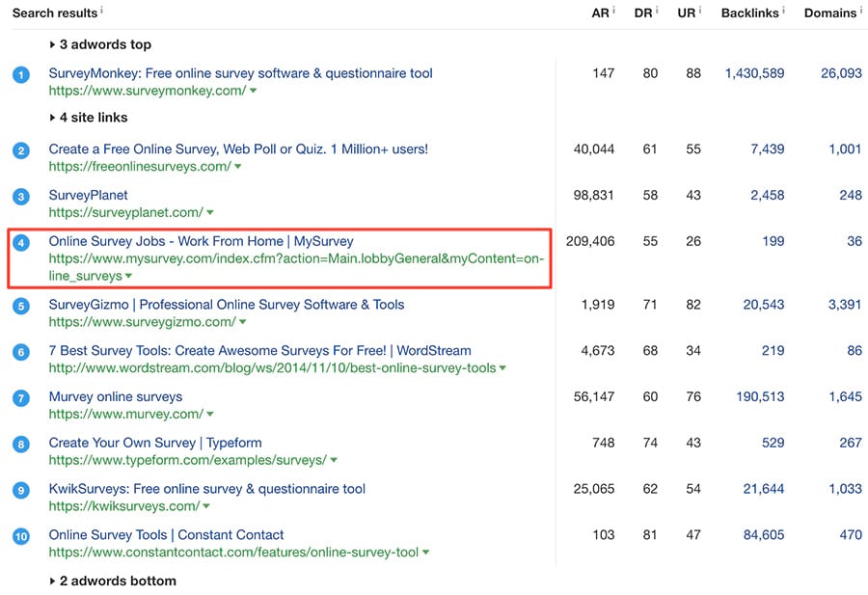Open the kwiksurveys.com URL link

point(123,506)
